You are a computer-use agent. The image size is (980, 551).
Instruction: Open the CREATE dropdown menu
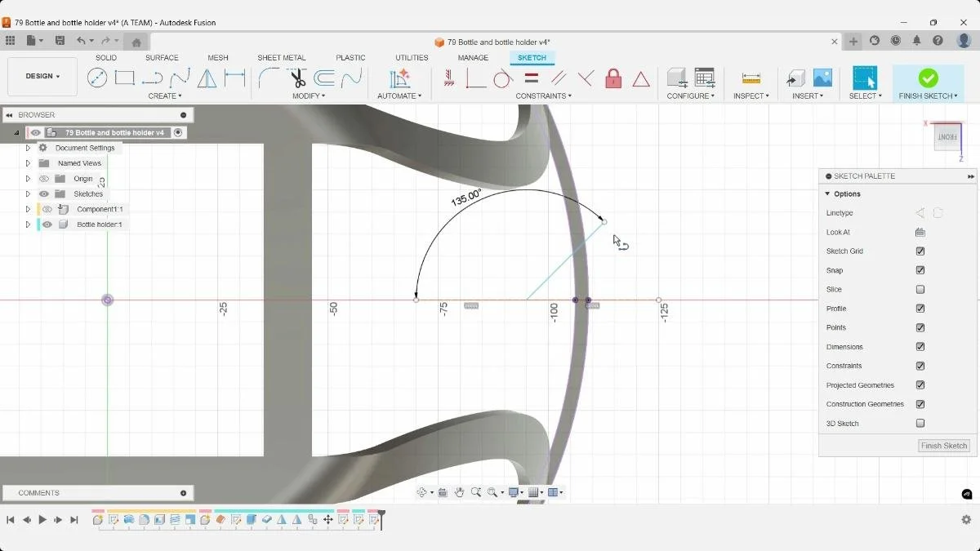click(x=165, y=96)
